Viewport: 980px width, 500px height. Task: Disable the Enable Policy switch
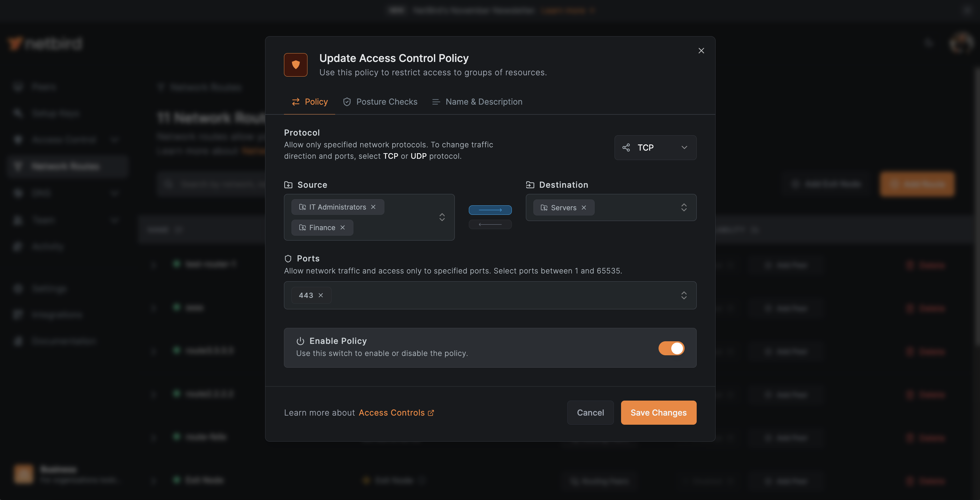671,348
